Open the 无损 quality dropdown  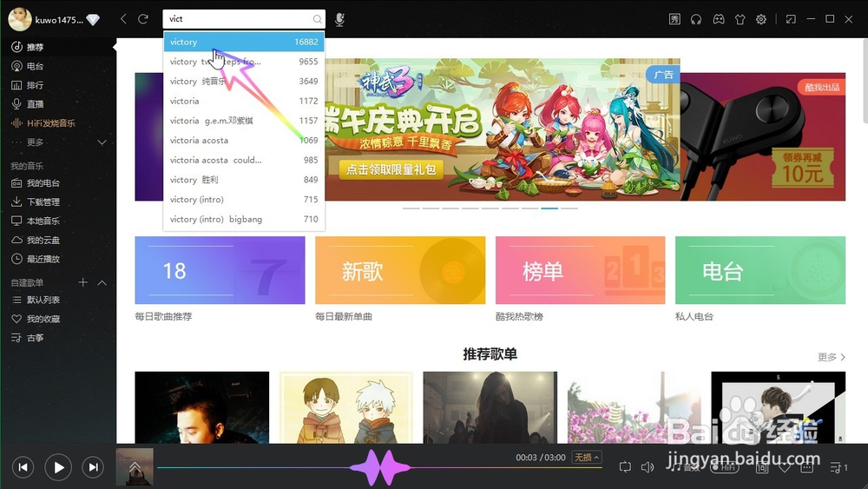(x=586, y=458)
